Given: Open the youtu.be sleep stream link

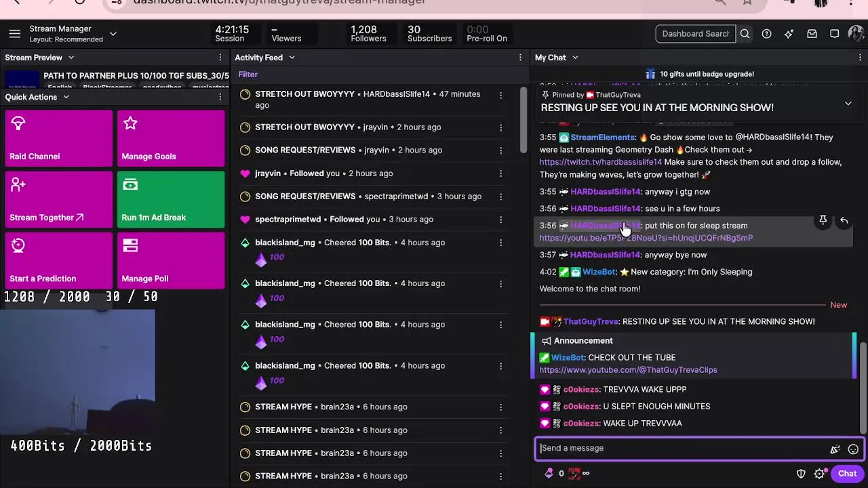Looking at the screenshot, I should pyautogui.click(x=646, y=238).
